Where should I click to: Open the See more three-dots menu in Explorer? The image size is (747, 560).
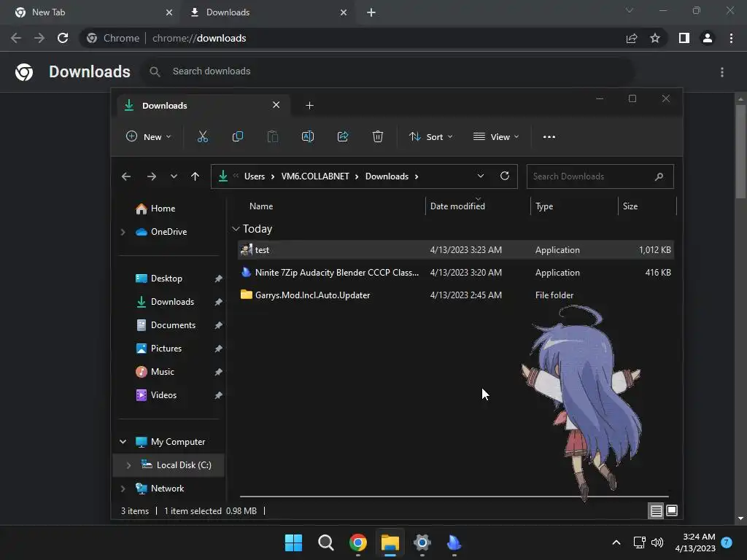click(549, 136)
